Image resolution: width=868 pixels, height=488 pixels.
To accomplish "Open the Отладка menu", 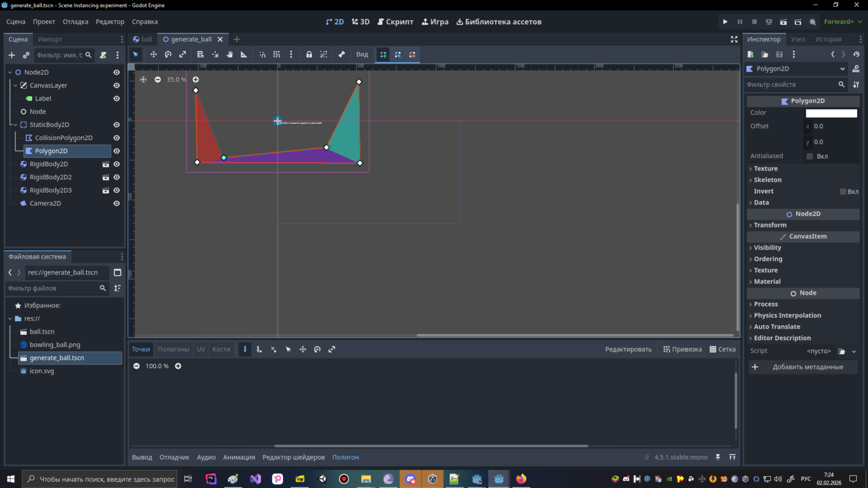I will click(x=75, y=22).
